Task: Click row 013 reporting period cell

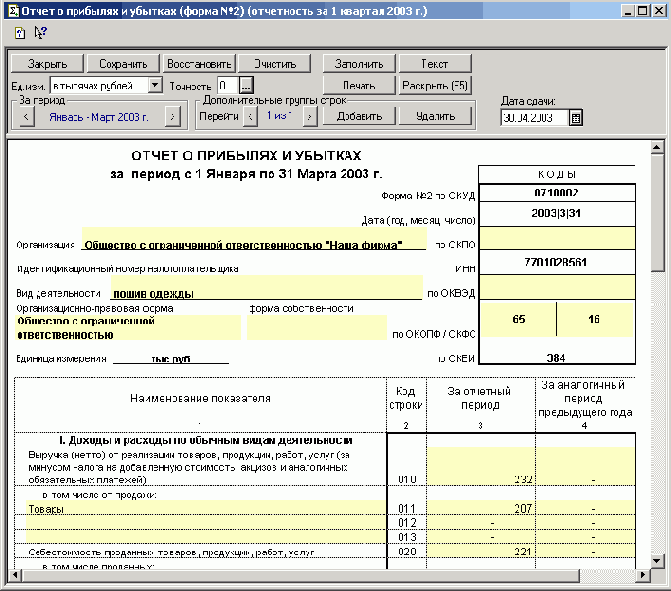Action: 481,538
